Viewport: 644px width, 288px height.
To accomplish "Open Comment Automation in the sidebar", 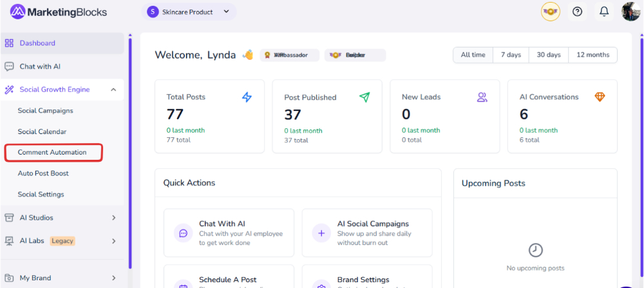I will pos(52,153).
